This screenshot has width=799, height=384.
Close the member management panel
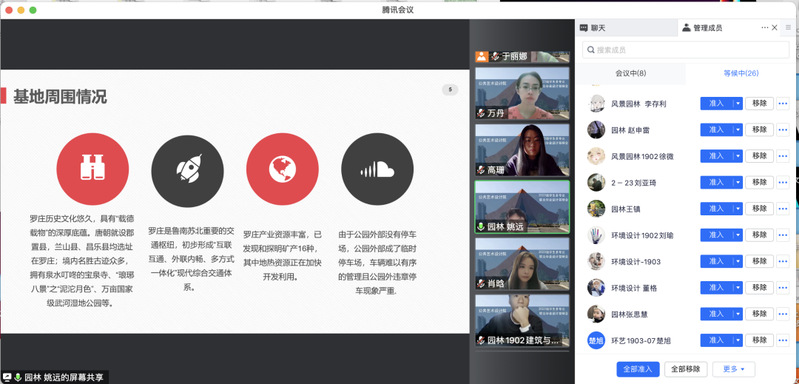click(775, 28)
